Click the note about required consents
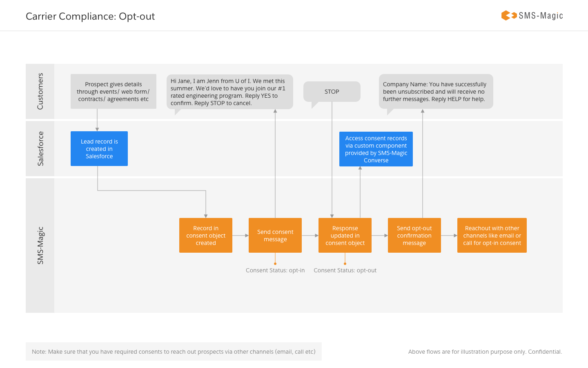This screenshot has height=368, width=588. coord(174,352)
